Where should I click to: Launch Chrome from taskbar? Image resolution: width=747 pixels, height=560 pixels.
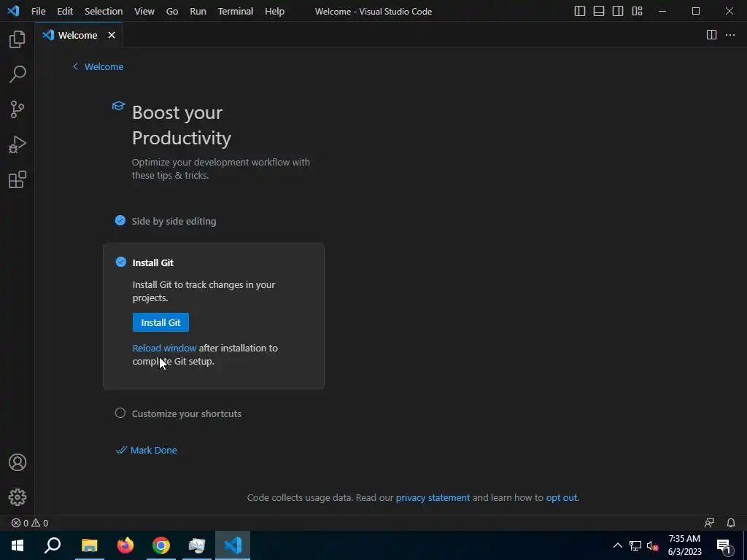click(161, 545)
